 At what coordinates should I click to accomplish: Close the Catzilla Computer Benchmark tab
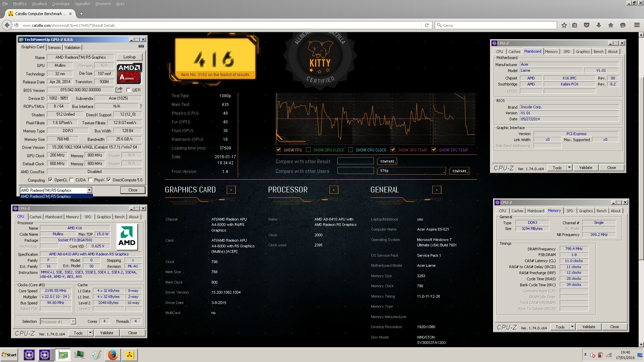70,14
